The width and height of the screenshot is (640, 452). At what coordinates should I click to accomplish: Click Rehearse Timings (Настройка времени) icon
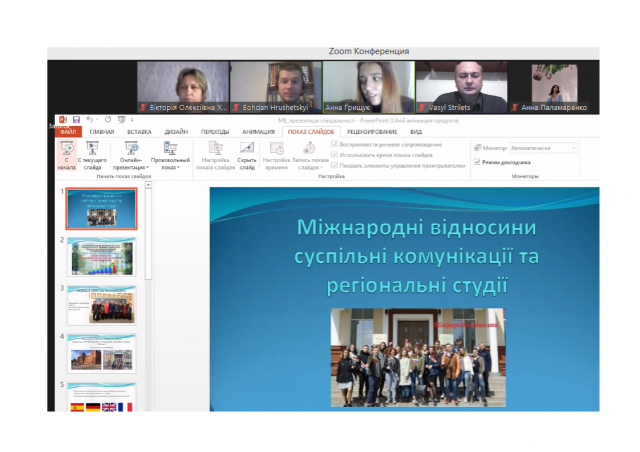coord(277,148)
